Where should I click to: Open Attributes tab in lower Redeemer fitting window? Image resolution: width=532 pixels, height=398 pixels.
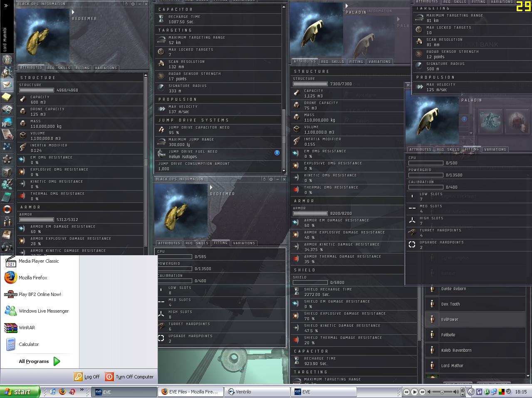169,243
